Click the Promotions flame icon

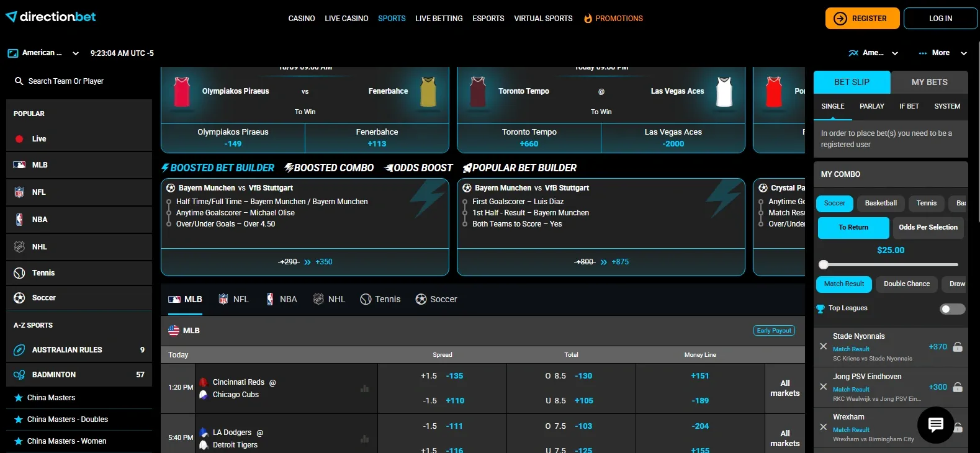pyautogui.click(x=588, y=19)
